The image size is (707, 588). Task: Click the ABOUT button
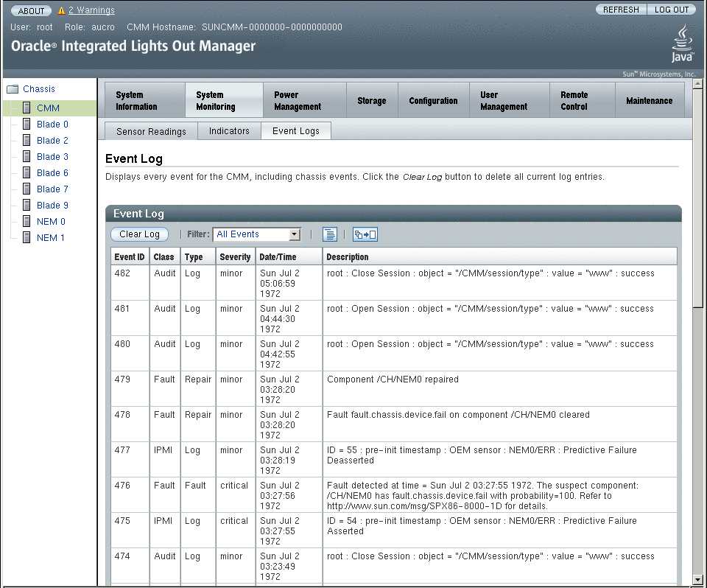[x=31, y=10]
